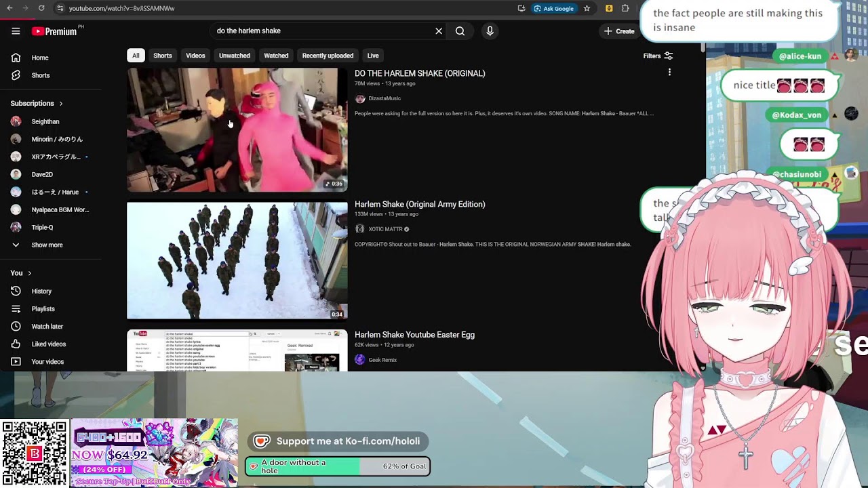The image size is (868, 488).
Task: Click Ask Google button in address bar
Action: click(x=553, y=8)
